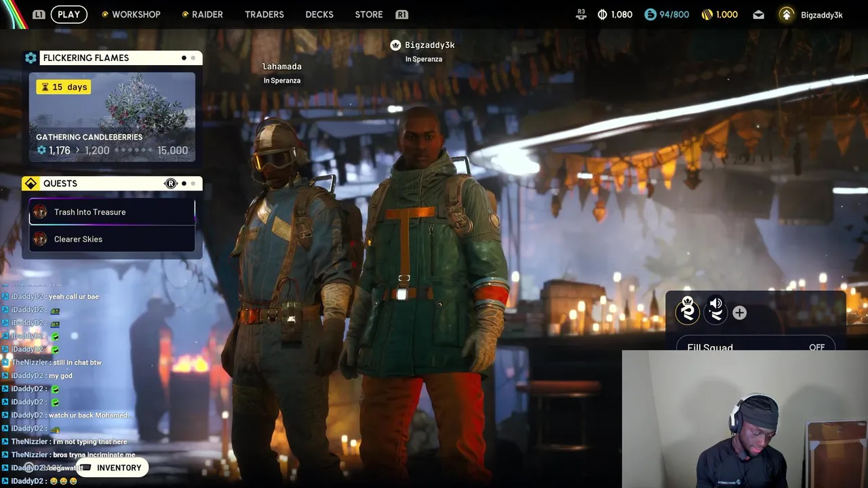Image resolution: width=868 pixels, height=488 pixels.
Task: Click the blue token icon beside 94/800
Action: tap(650, 14)
